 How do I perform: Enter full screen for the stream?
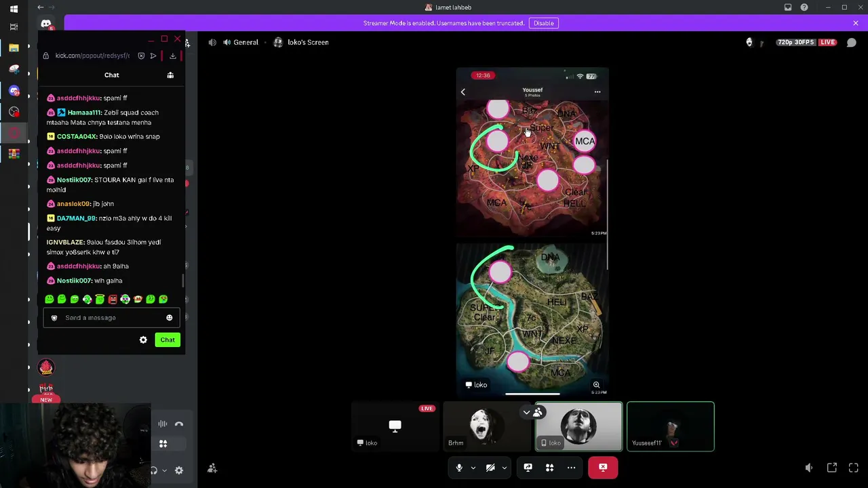point(854,468)
